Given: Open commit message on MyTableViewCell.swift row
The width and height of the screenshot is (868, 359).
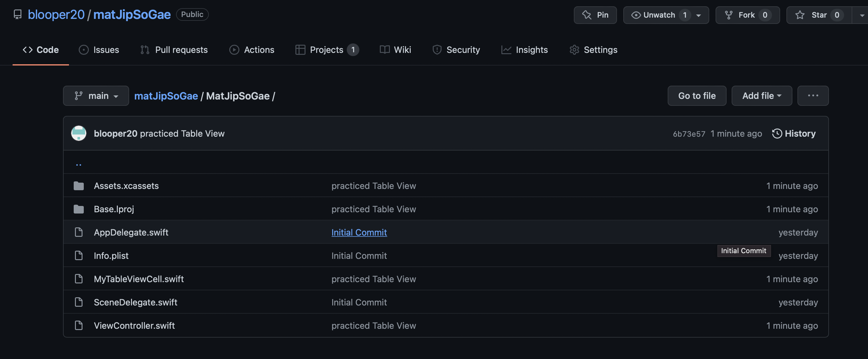Looking at the screenshot, I should coord(373,279).
